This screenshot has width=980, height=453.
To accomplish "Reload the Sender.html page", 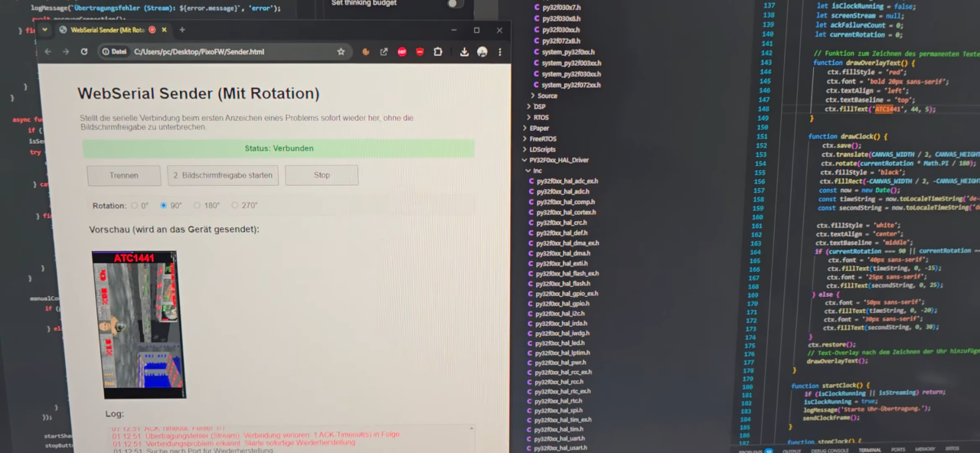I will pos(84,52).
